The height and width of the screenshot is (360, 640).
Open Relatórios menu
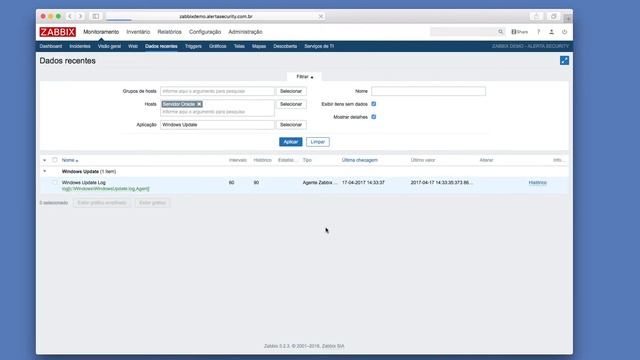click(169, 32)
